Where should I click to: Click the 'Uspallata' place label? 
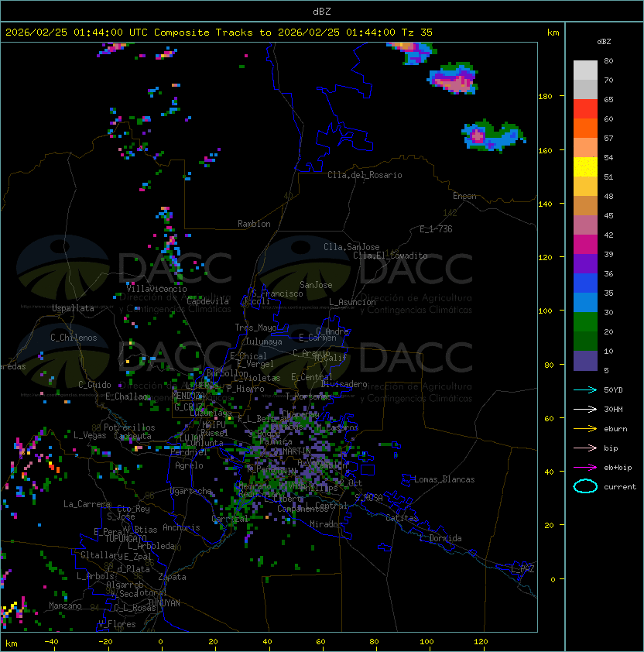point(73,308)
